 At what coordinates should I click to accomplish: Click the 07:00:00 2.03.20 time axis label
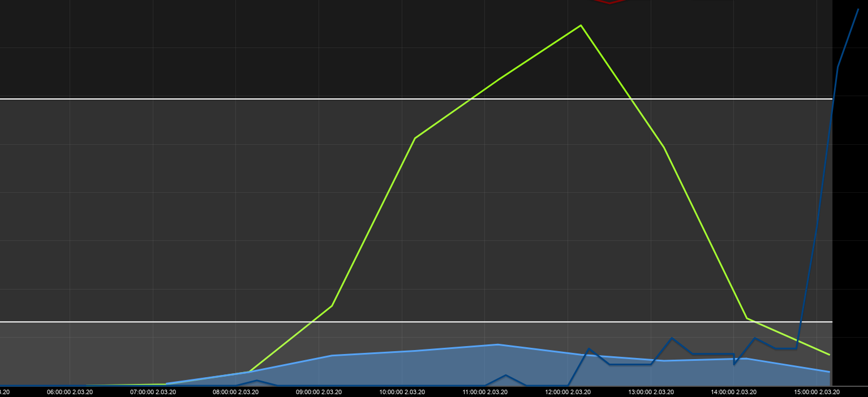tap(153, 392)
